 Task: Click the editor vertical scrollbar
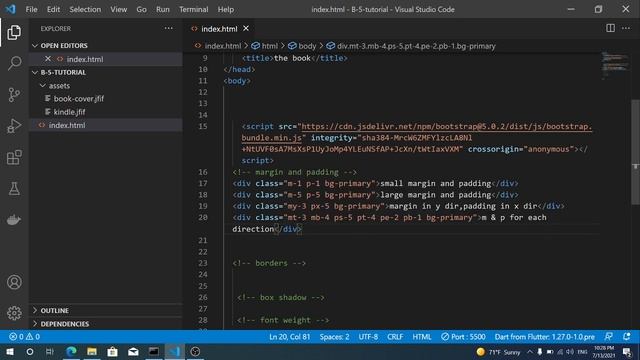[636, 151]
